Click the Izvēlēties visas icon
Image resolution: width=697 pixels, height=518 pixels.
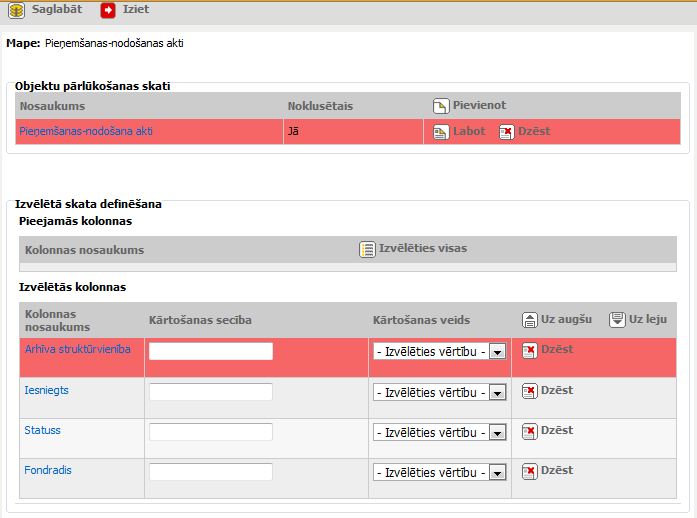tap(367, 249)
